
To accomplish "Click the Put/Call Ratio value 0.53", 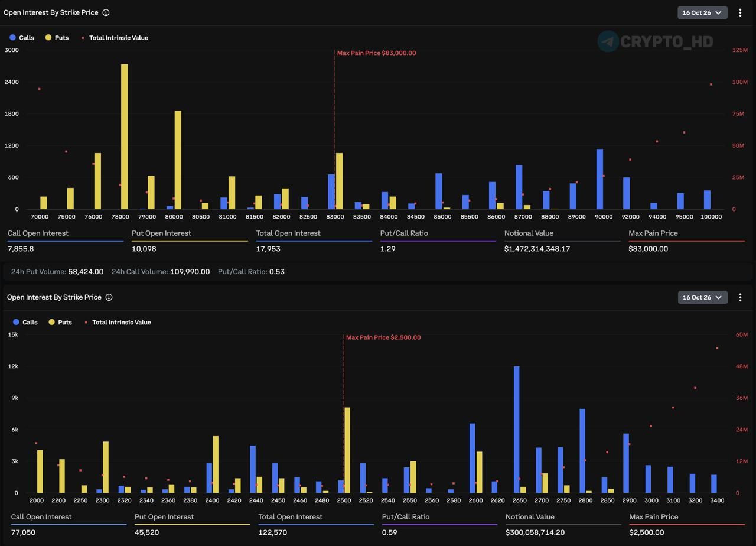I will (x=277, y=272).
